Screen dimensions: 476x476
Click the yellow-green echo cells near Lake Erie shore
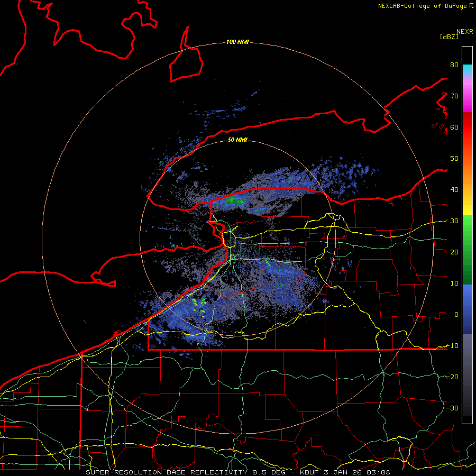199,306
